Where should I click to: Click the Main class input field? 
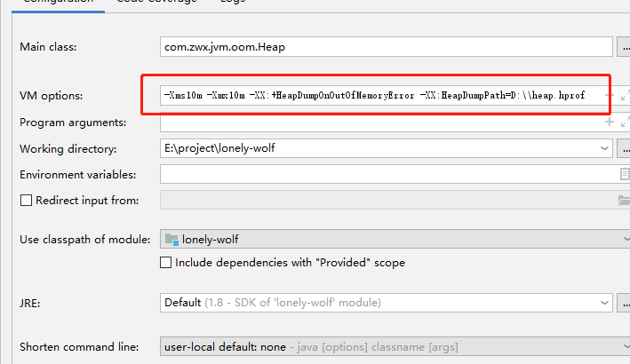(x=387, y=47)
